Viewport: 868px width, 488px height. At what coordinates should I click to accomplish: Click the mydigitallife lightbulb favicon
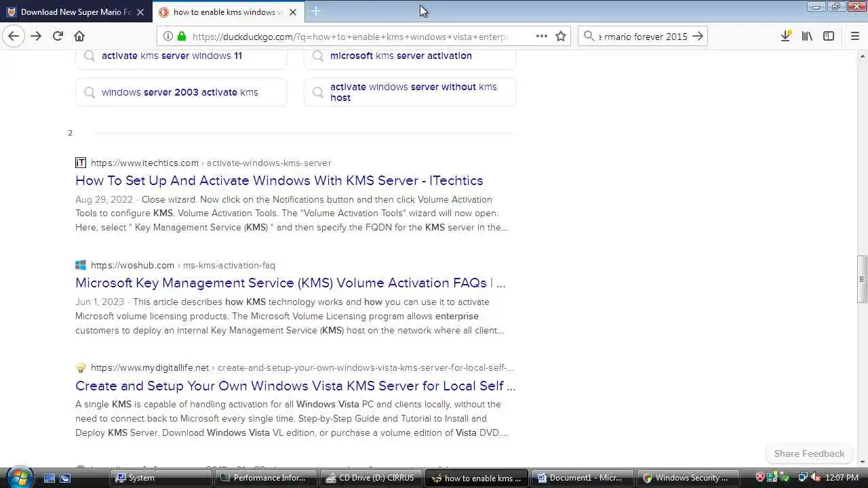click(x=81, y=367)
